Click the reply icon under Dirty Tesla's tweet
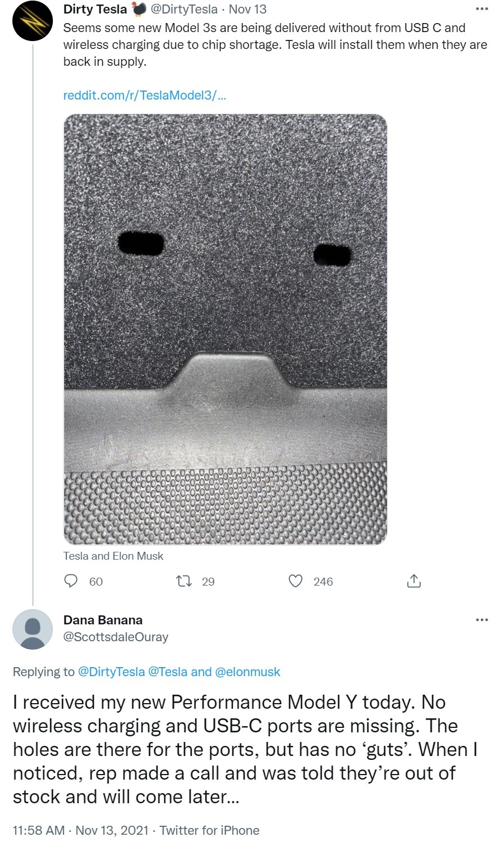This screenshot has width=504, height=846. click(x=71, y=581)
